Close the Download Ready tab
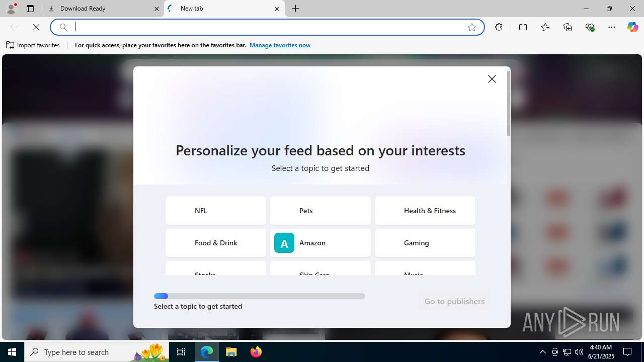Screen dimensions: 644x362 coord(156,9)
